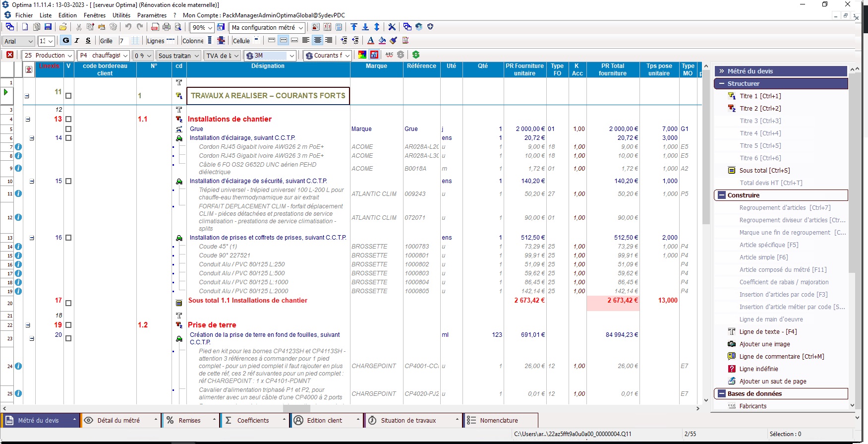Open the Sous traitan dropdown
Viewport: 868px width, 444px height.
click(196, 56)
